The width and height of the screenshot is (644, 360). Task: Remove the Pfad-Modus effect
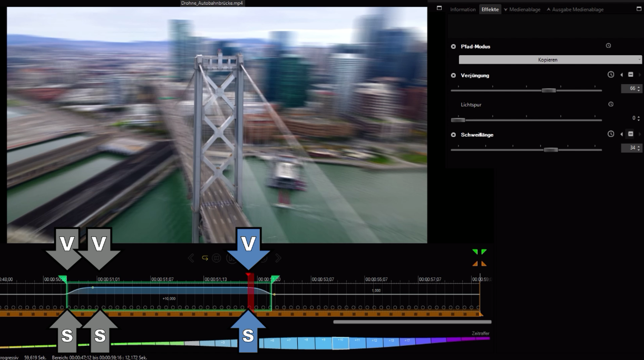pos(453,47)
